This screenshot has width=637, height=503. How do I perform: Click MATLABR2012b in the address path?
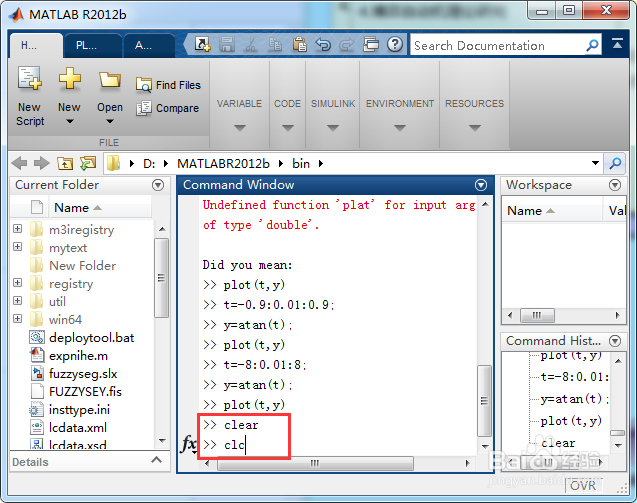[x=223, y=163]
